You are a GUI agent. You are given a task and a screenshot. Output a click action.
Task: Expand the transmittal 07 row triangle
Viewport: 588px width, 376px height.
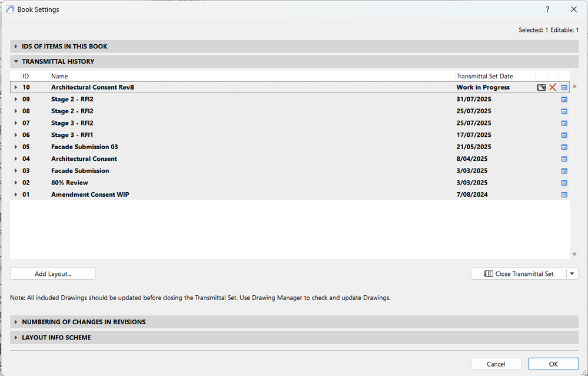[16, 123]
